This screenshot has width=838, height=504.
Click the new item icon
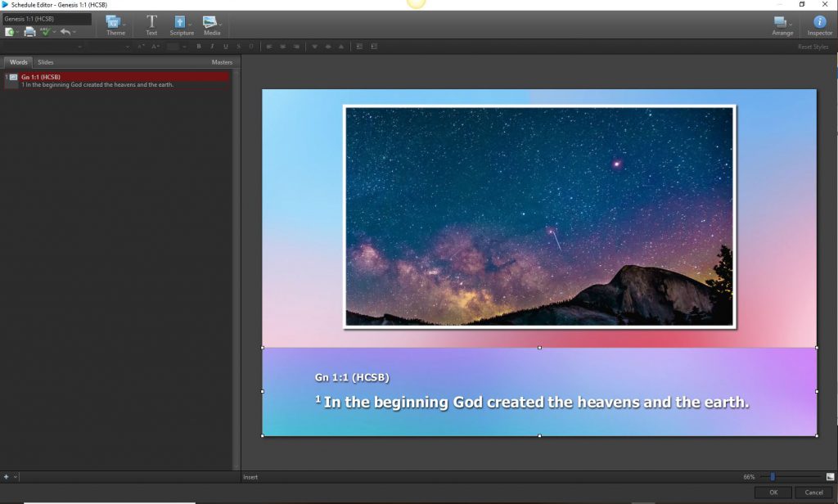pos(9,32)
